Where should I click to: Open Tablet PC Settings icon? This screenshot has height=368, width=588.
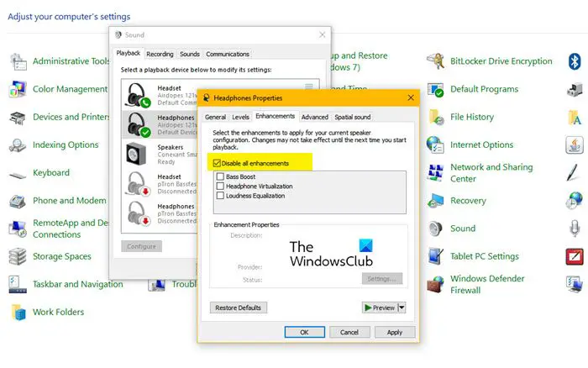click(435, 256)
